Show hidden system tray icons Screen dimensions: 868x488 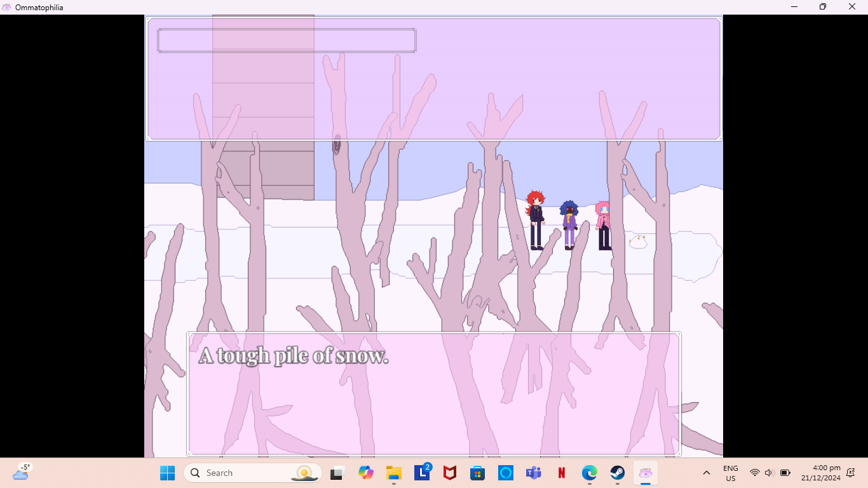click(x=707, y=473)
